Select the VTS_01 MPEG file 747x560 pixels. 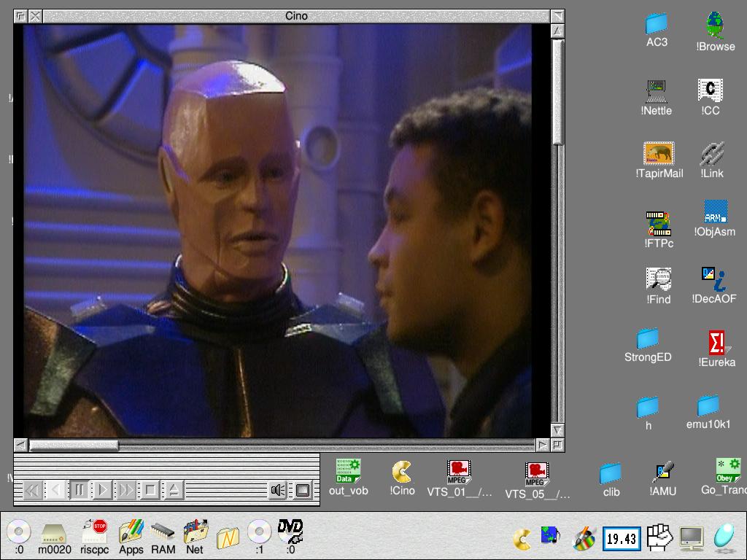click(x=460, y=479)
